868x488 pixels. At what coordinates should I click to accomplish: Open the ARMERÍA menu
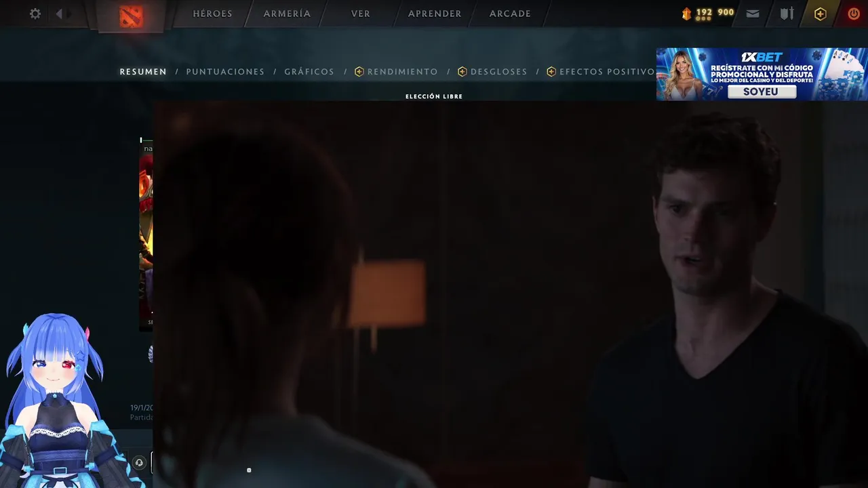[x=287, y=14]
